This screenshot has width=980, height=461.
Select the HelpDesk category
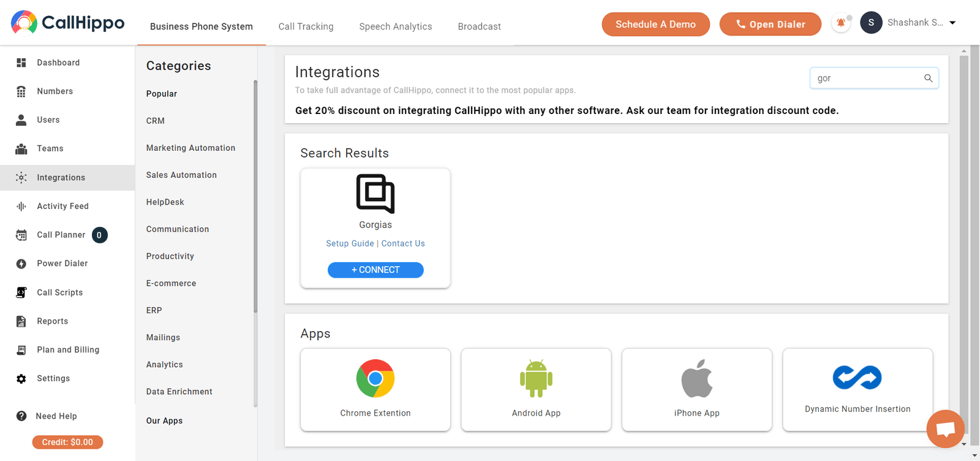coord(165,202)
